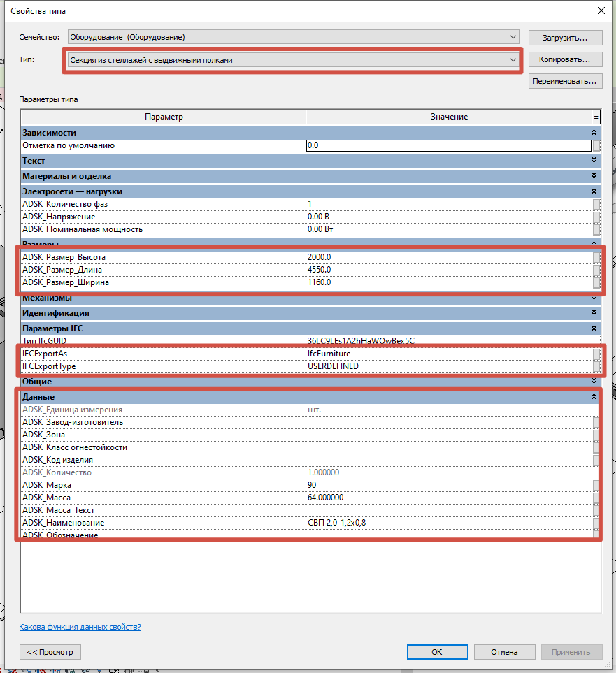Click the small button on the IFCExportAs row
The height and width of the screenshot is (673, 616).
pos(596,354)
